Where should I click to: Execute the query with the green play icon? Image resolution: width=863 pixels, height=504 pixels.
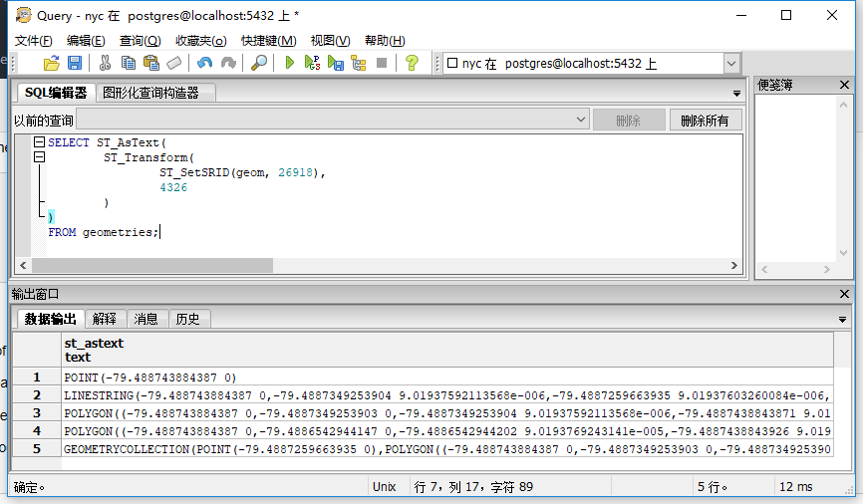(290, 64)
